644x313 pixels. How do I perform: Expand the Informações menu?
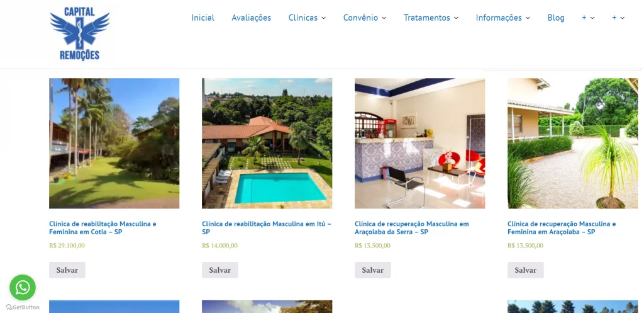(502, 18)
